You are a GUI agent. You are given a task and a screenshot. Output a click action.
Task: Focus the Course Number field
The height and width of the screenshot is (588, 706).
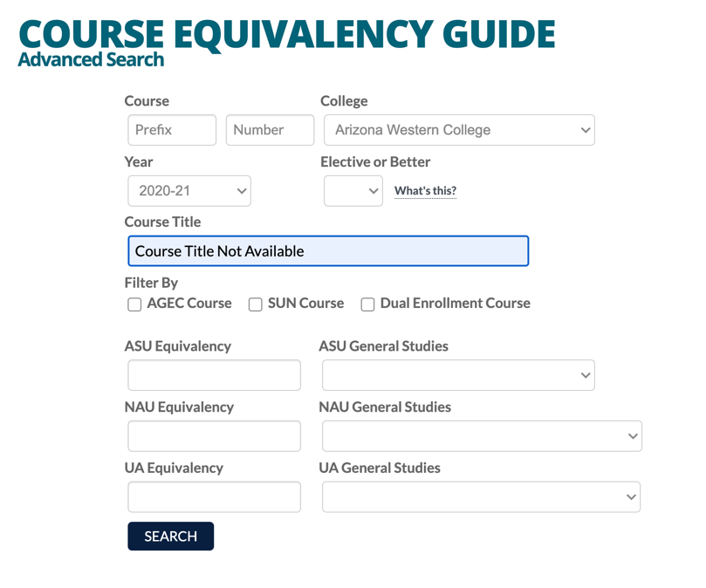coord(270,130)
